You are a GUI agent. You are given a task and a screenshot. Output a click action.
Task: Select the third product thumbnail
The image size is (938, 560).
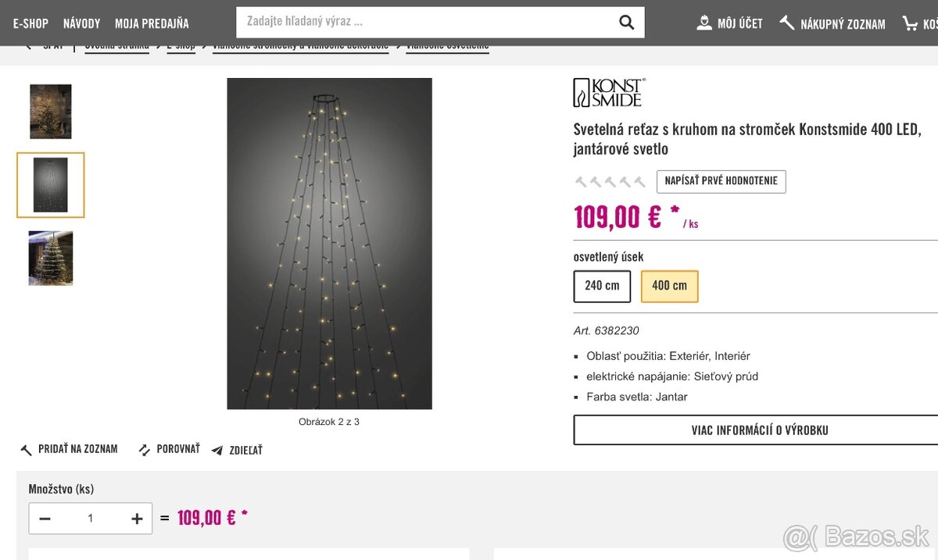pos(51,258)
